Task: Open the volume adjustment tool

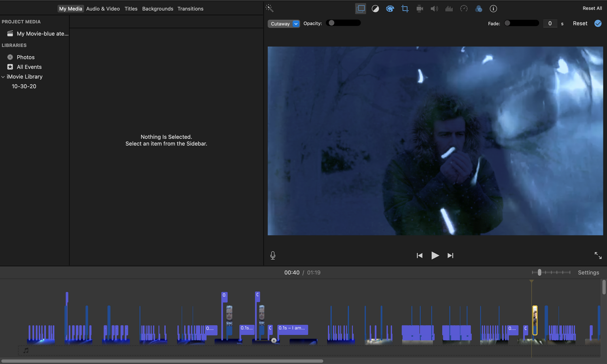Action: click(x=434, y=8)
